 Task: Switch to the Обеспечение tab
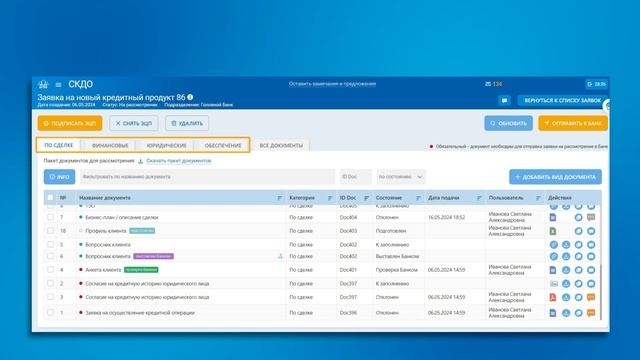coord(223,145)
